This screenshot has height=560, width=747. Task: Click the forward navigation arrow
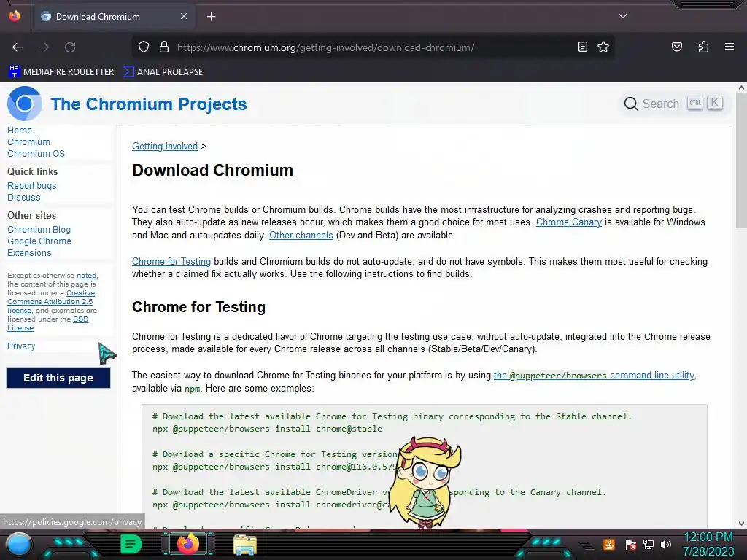coord(44,47)
